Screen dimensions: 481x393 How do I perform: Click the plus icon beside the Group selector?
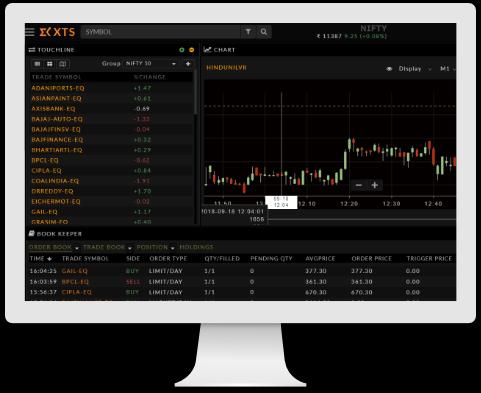coord(188,64)
